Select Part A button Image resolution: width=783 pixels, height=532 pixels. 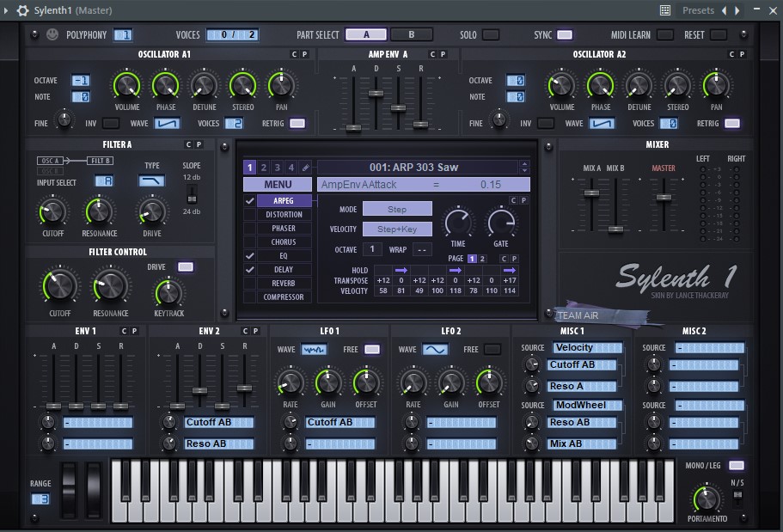tap(366, 34)
